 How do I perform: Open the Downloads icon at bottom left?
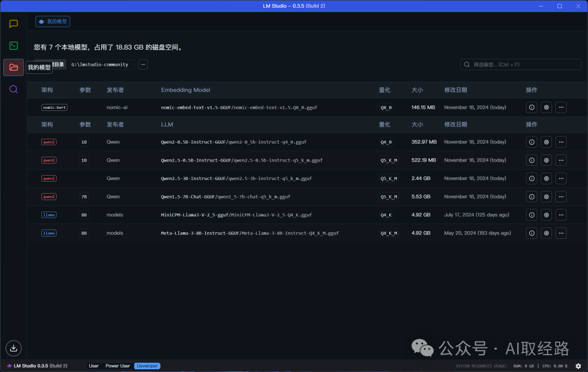[14, 348]
